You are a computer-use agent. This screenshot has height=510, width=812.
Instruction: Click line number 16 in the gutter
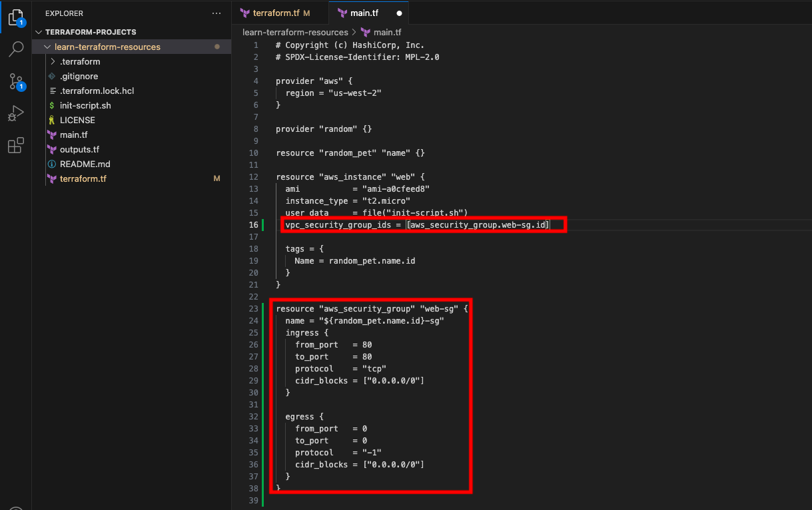point(254,225)
